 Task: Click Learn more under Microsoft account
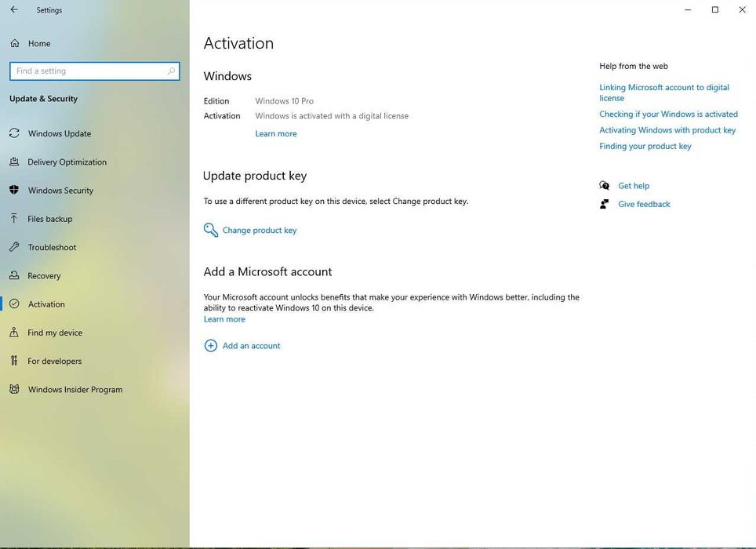click(224, 319)
